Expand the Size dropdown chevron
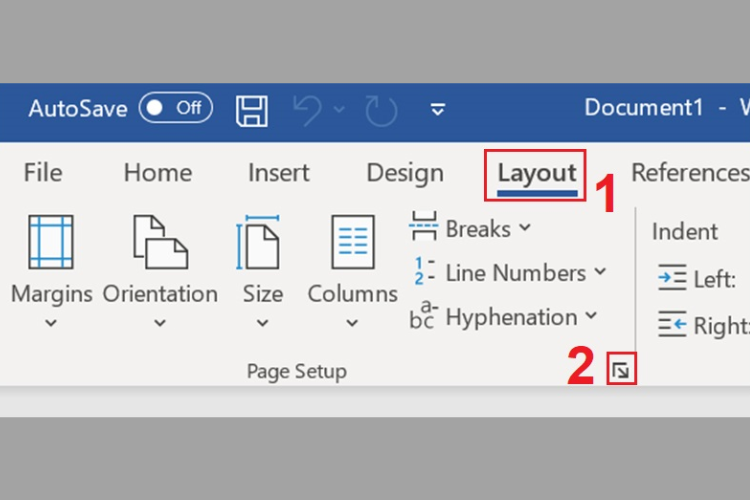This screenshot has height=500, width=750. (x=262, y=323)
